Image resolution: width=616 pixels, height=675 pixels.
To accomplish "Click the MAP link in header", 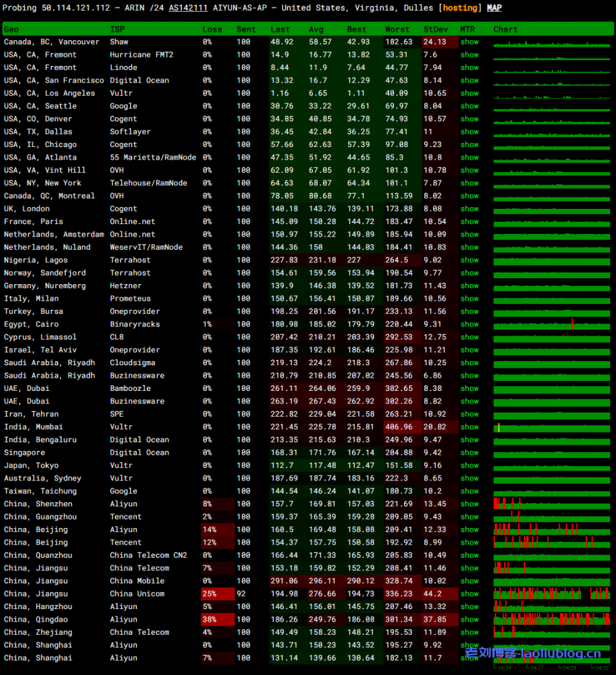I will (493, 8).
